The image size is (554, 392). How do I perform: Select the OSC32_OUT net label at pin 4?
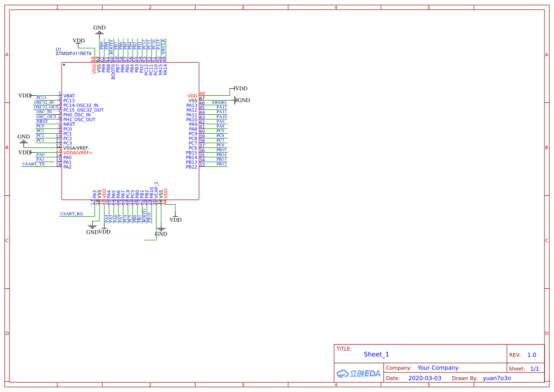point(46,107)
